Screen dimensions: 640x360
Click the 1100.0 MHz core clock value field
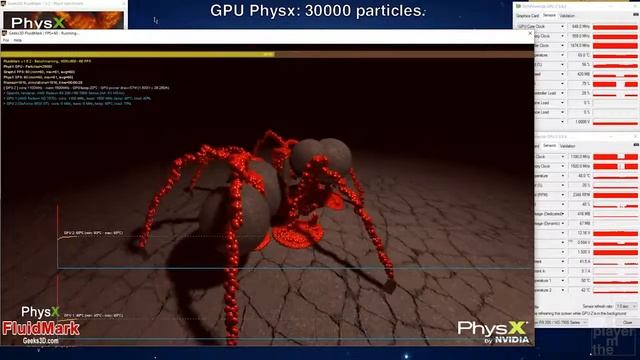point(579,157)
